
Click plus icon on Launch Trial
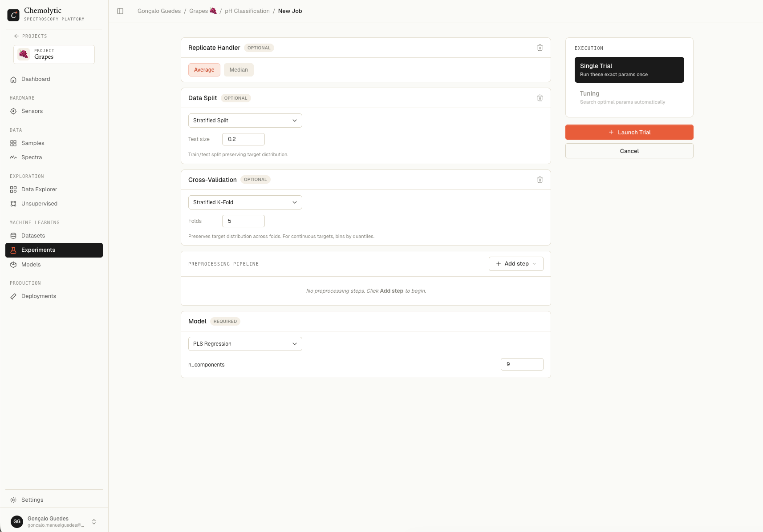point(611,132)
